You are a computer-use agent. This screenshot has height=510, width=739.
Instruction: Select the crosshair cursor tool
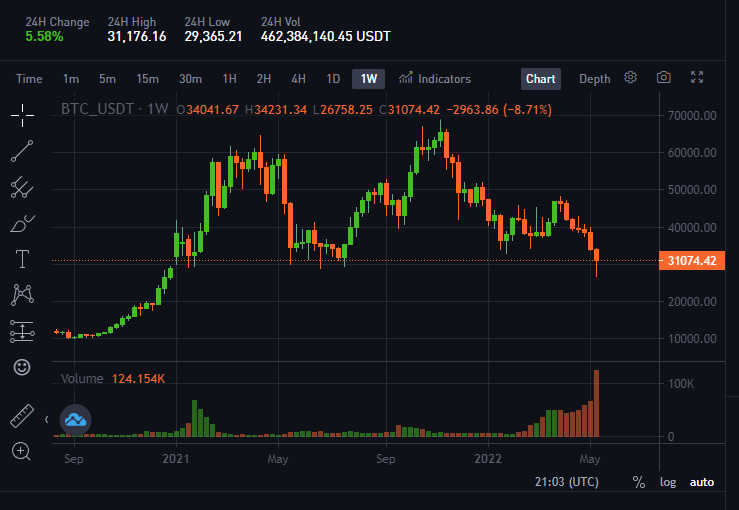coord(22,115)
